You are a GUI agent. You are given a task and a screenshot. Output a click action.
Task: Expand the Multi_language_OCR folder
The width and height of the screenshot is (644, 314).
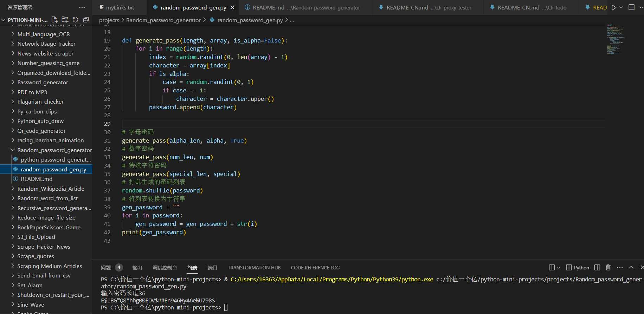(46, 34)
